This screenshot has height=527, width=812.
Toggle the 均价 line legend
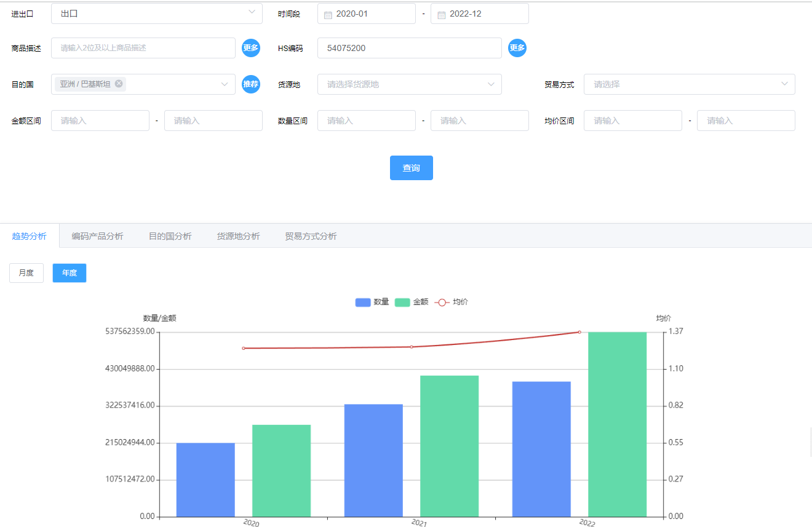(451, 302)
